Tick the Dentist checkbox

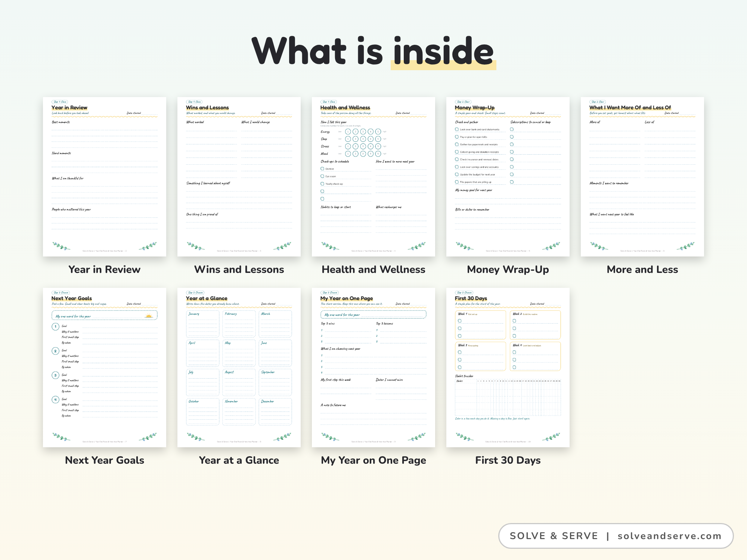[x=322, y=169]
